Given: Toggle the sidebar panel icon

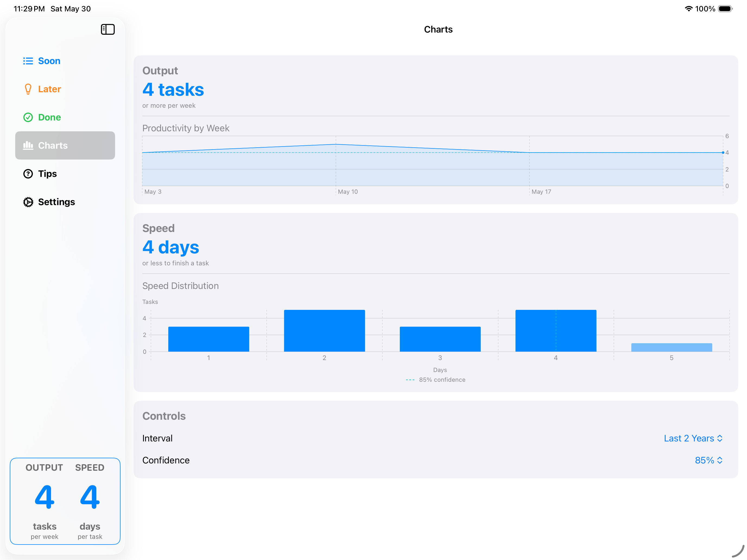Looking at the screenshot, I should (x=108, y=29).
